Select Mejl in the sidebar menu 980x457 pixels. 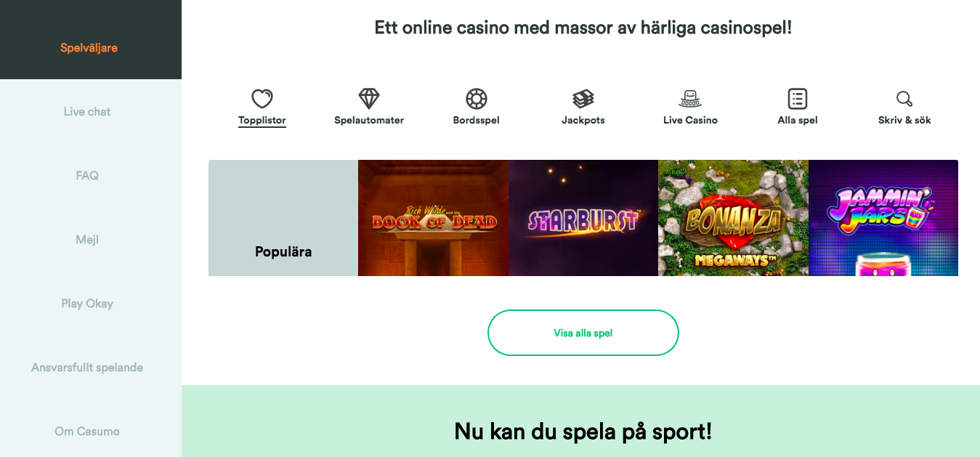pyautogui.click(x=87, y=240)
